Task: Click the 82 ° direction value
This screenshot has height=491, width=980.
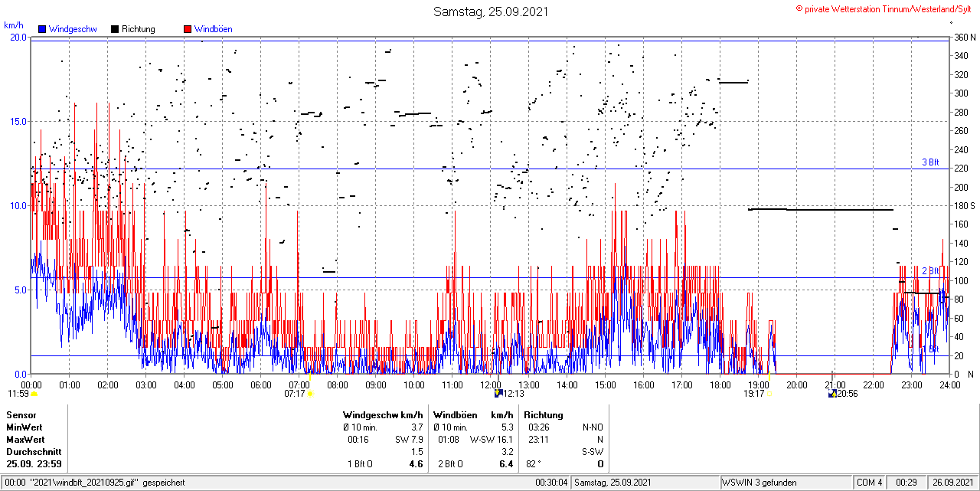Action: click(534, 464)
